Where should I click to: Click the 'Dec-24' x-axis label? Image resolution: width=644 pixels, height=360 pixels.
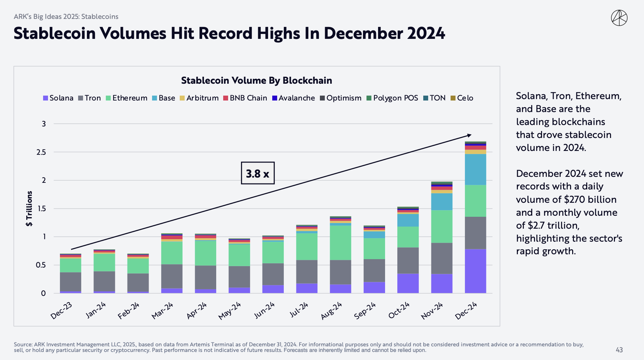click(x=466, y=310)
